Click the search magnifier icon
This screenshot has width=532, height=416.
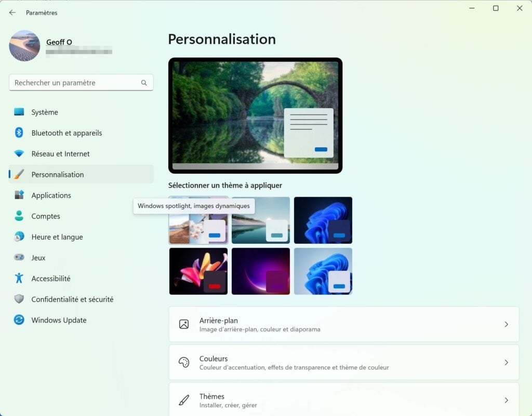click(x=144, y=83)
